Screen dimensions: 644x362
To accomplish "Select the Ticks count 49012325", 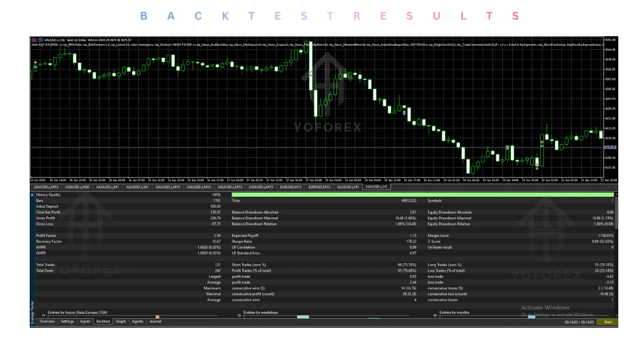I will 409,201.
